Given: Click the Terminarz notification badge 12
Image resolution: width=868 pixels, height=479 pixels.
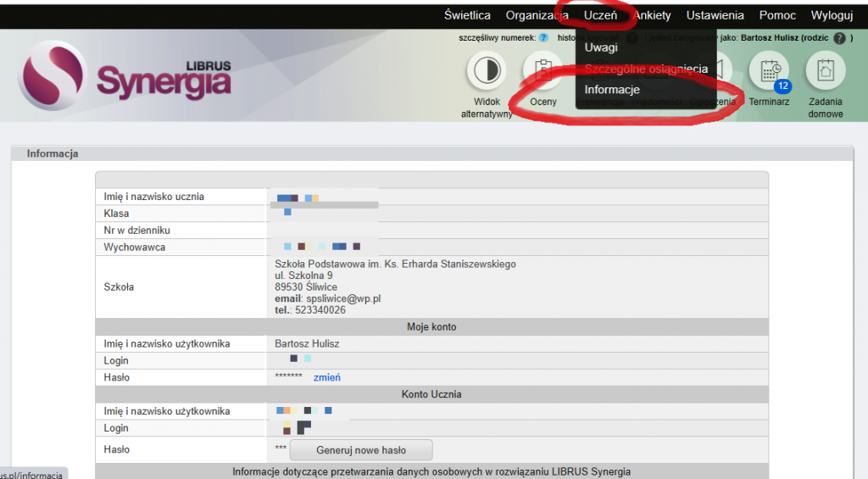Looking at the screenshot, I should (782, 86).
